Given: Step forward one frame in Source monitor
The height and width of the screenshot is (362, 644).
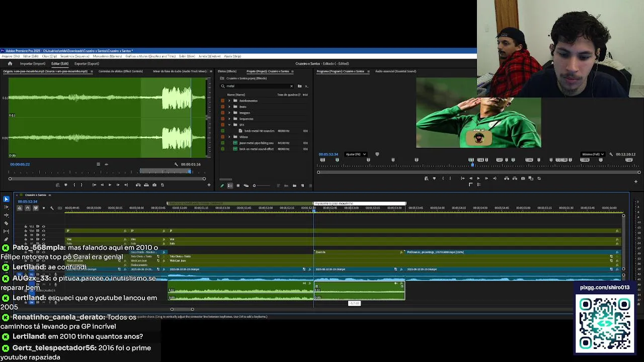Looking at the screenshot, I should tap(118, 185).
